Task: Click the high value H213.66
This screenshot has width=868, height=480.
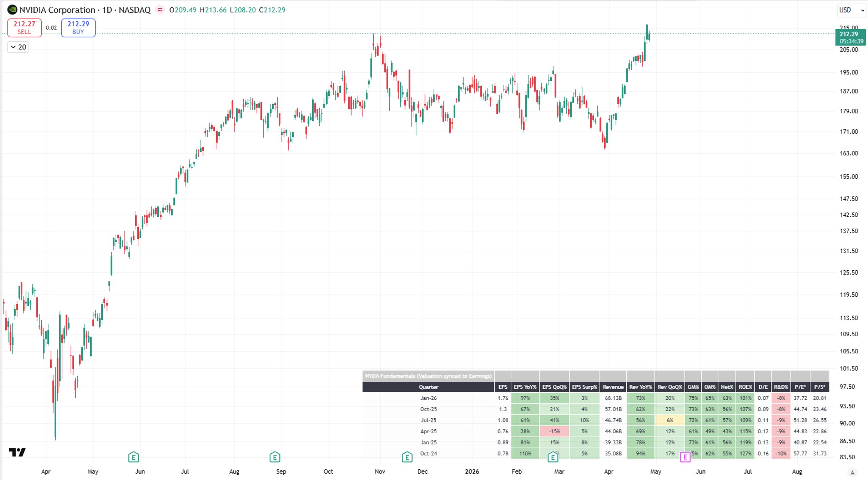Action: click(x=213, y=10)
